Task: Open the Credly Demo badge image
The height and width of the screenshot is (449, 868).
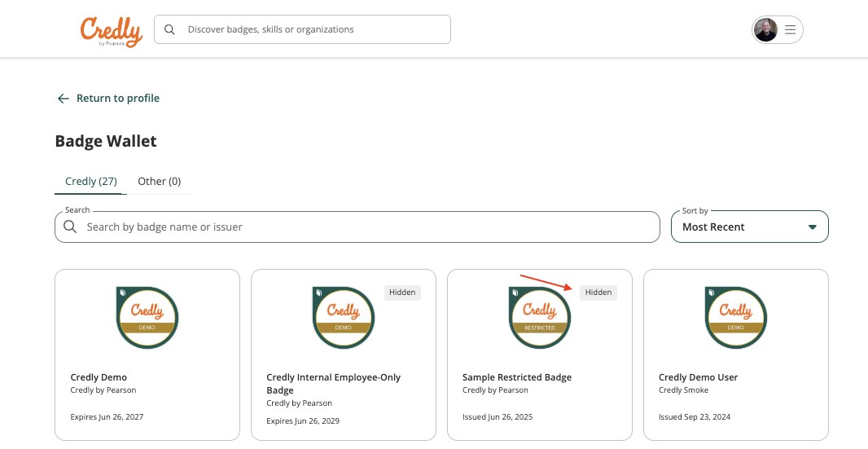Action: [x=147, y=318]
